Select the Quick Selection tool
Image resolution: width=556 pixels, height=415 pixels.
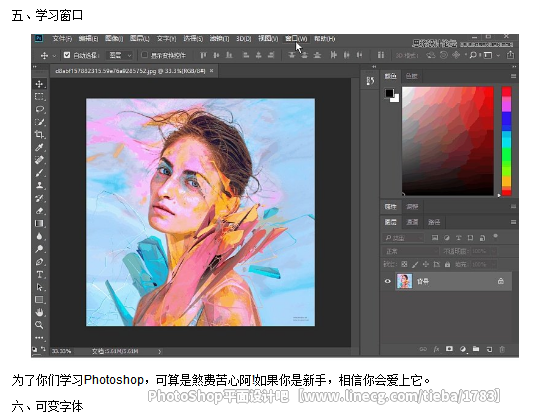39,122
